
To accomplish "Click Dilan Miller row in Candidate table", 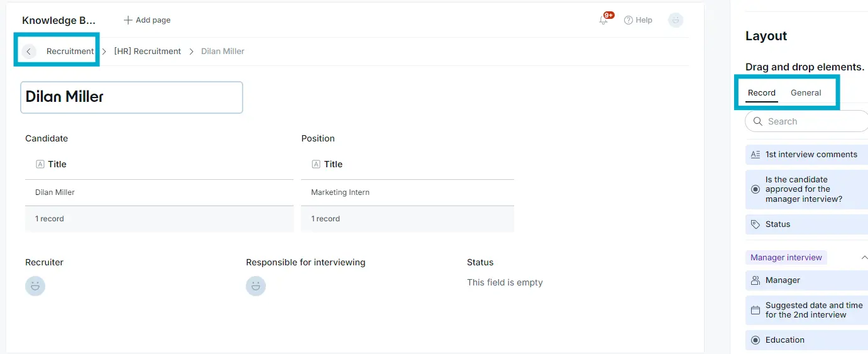I will (x=159, y=192).
